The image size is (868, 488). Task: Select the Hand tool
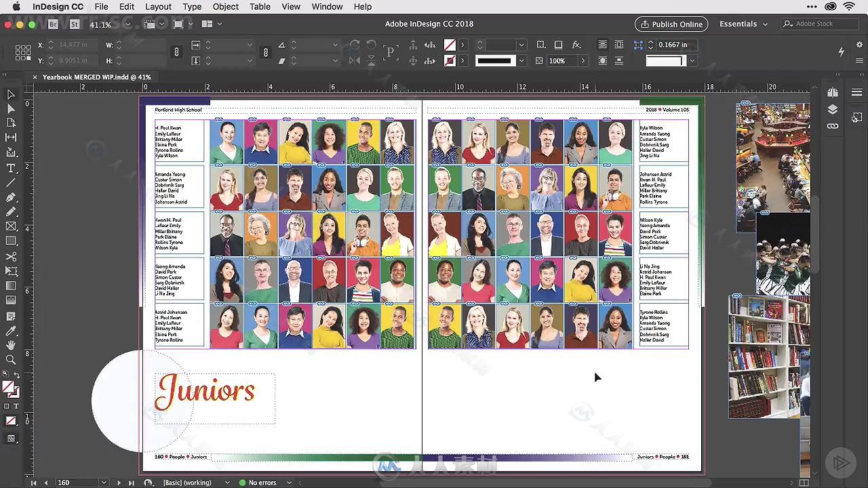pyautogui.click(x=10, y=346)
